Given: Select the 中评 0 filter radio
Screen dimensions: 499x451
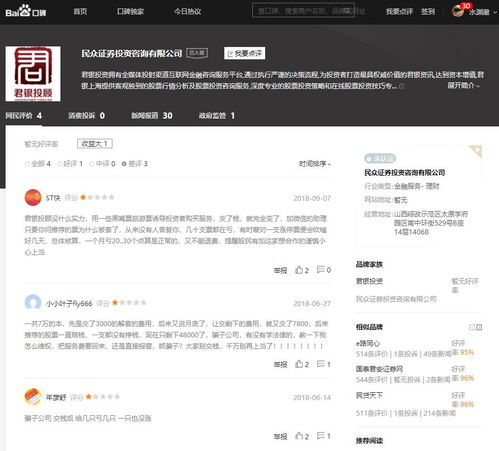Looking at the screenshot, I should click(102, 164).
